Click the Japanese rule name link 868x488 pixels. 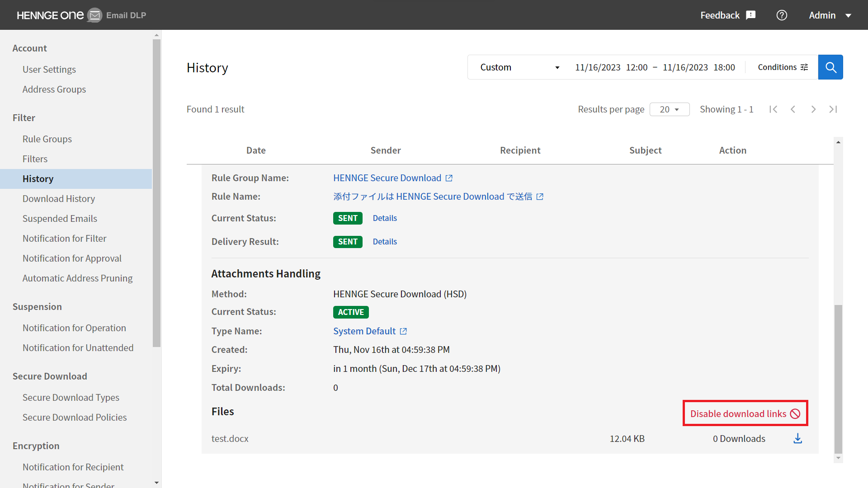pyautogui.click(x=433, y=197)
